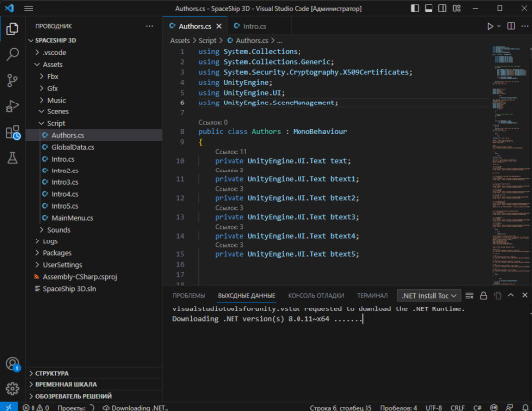Select the Authors.cs editor tab

195,26
